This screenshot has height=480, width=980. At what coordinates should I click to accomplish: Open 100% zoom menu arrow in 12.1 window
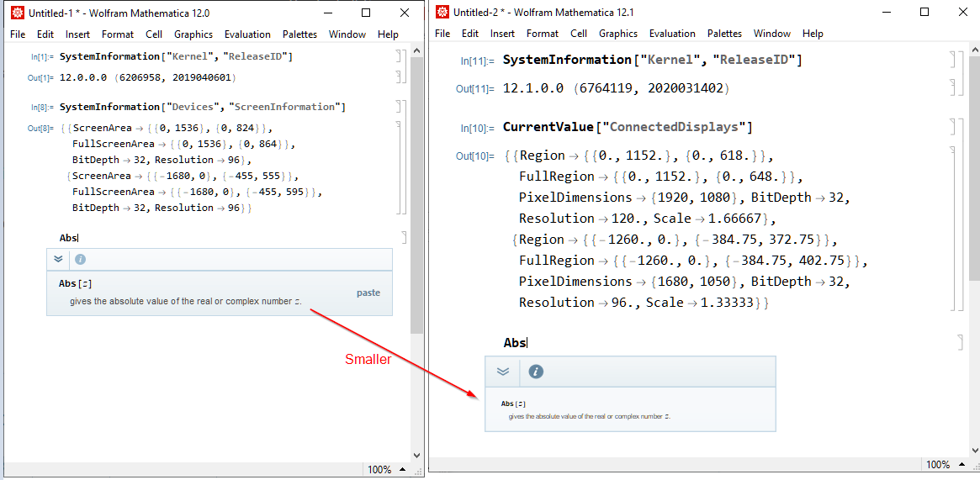pyautogui.click(x=962, y=464)
